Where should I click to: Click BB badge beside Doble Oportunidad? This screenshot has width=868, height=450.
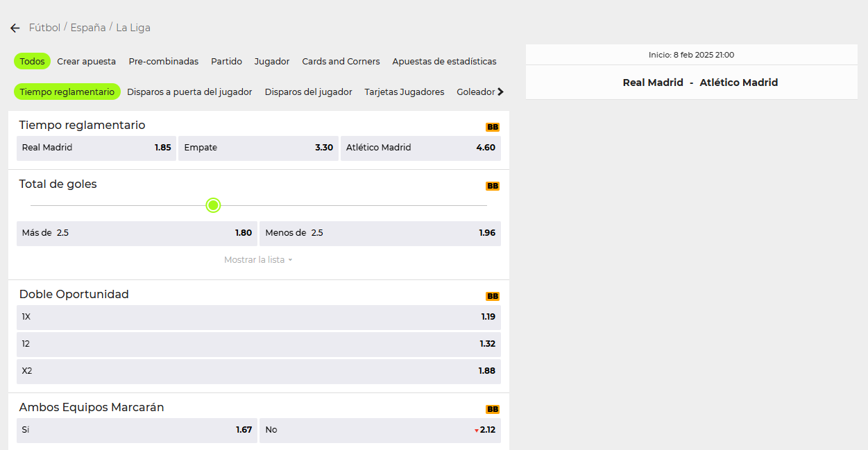tap(493, 297)
